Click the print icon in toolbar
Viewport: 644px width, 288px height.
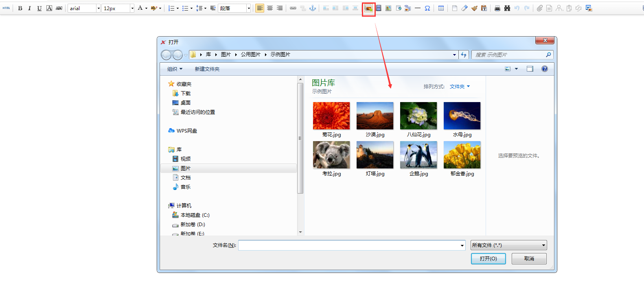tap(497, 8)
